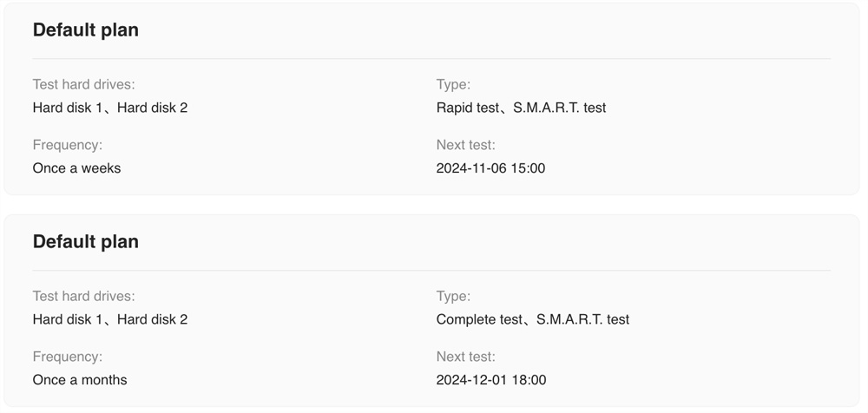Screen dimensions: 868x413
Task: Click "S.M.A.R.T. test" next to Complete test
Action: 582,319
